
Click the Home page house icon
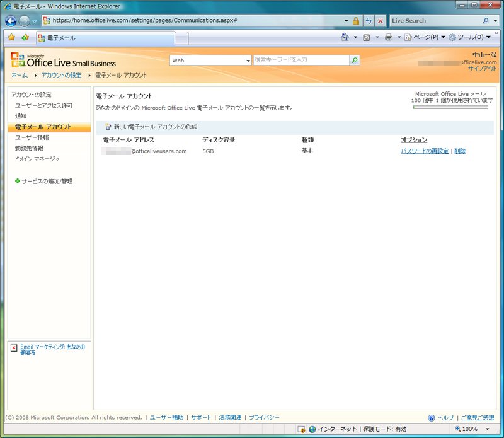[x=345, y=37]
